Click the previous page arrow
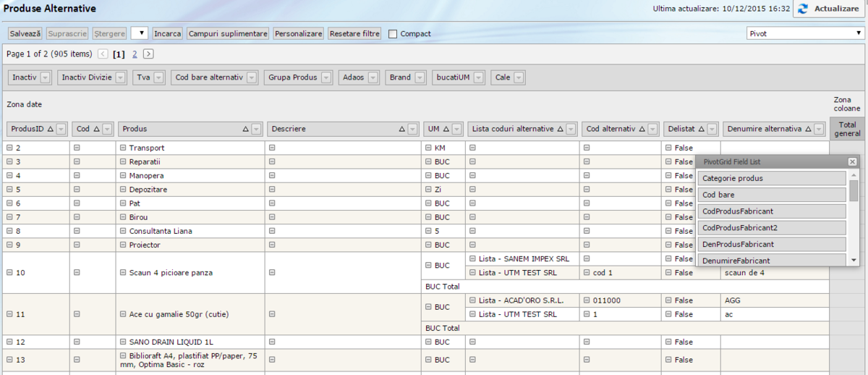Image resolution: width=868 pixels, height=375 pixels. [103, 54]
